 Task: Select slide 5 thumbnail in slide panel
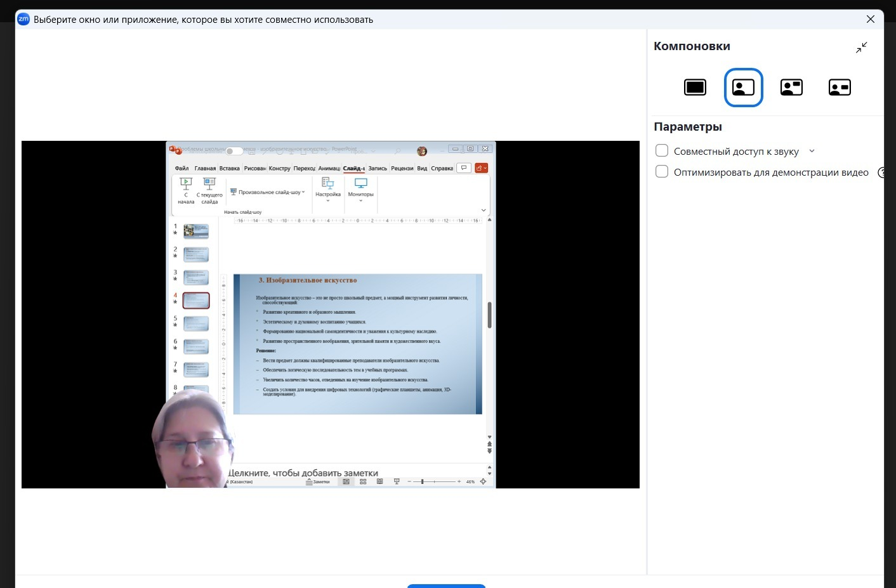pyautogui.click(x=196, y=323)
